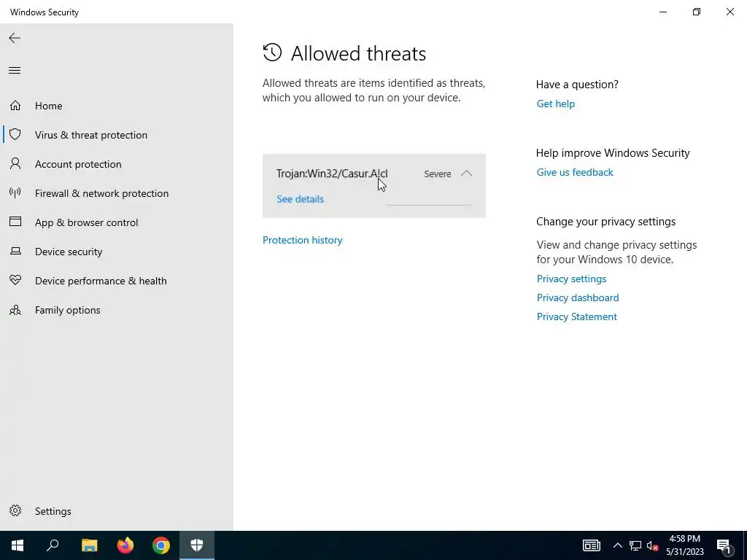Click the taskbar clock showing 4:58 PM
747x560 pixels.
(x=684, y=545)
